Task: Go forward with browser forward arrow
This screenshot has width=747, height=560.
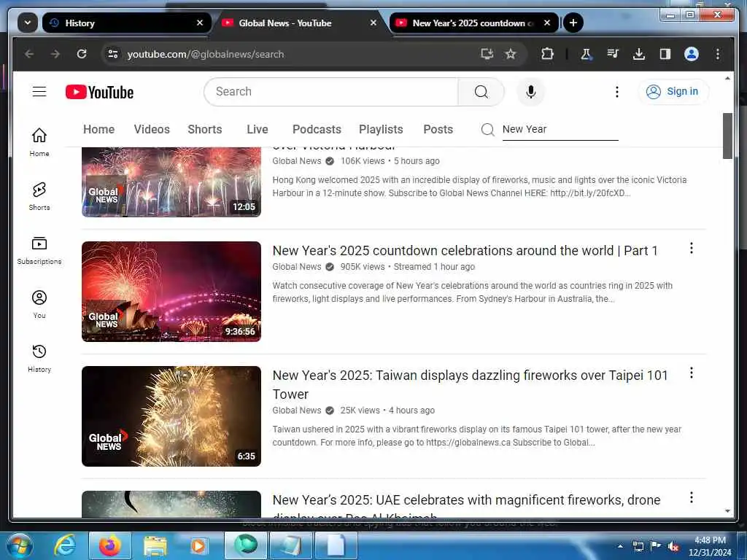Action: point(55,54)
